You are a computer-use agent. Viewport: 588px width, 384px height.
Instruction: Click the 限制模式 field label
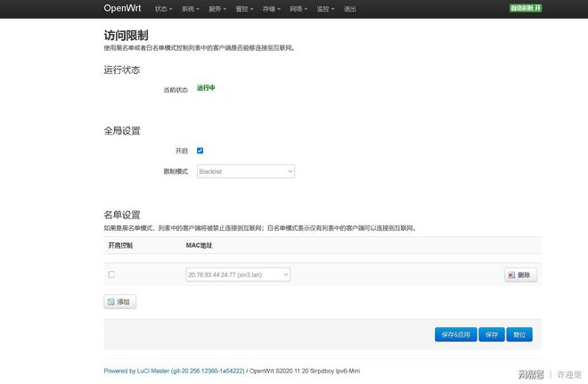pyautogui.click(x=176, y=171)
